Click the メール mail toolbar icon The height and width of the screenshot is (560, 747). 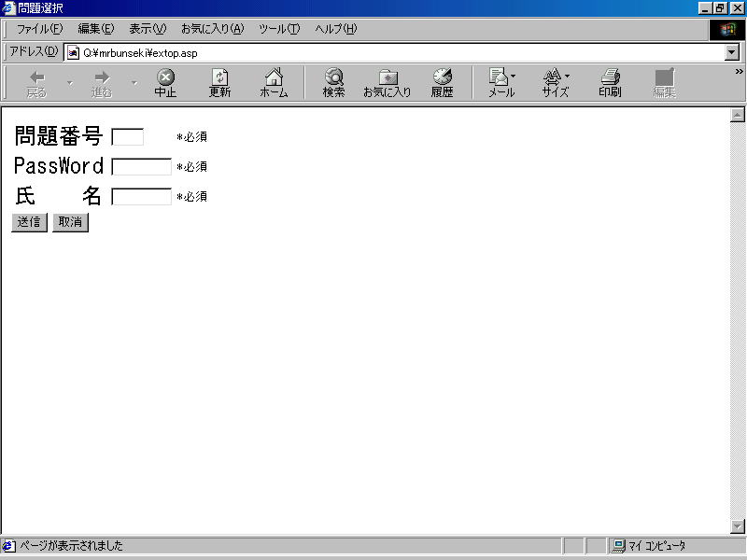[499, 84]
